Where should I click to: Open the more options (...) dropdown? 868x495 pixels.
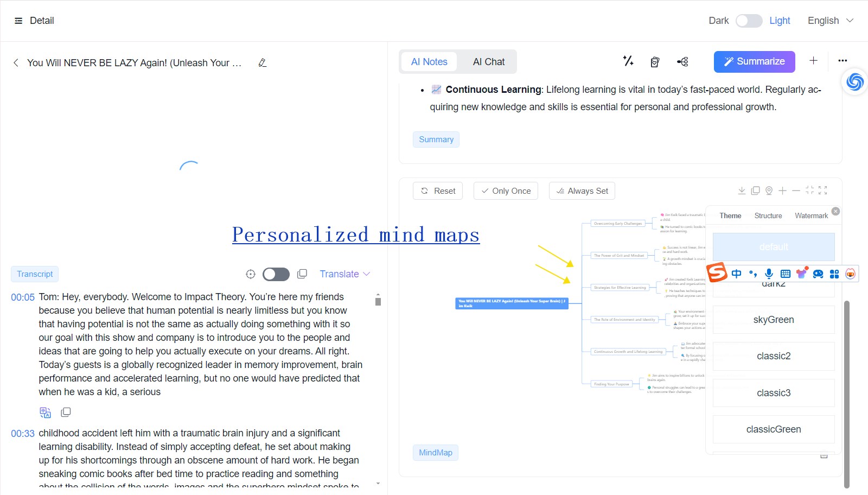tap(843, 61)
